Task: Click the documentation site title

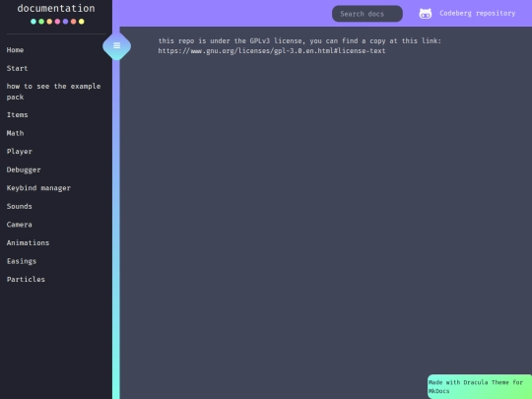Action: (x=56, y=8)
